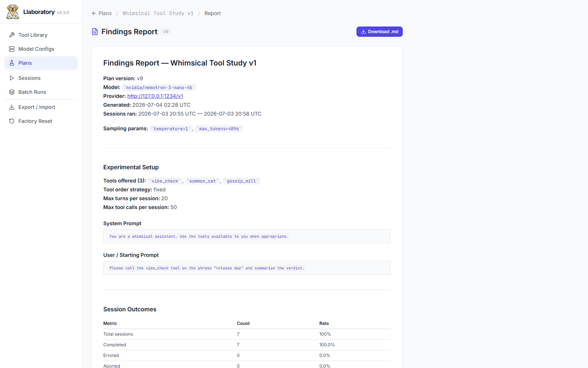Click the Llaboratory dog logo
Viewport: 588px width, 368px height.
13,12
